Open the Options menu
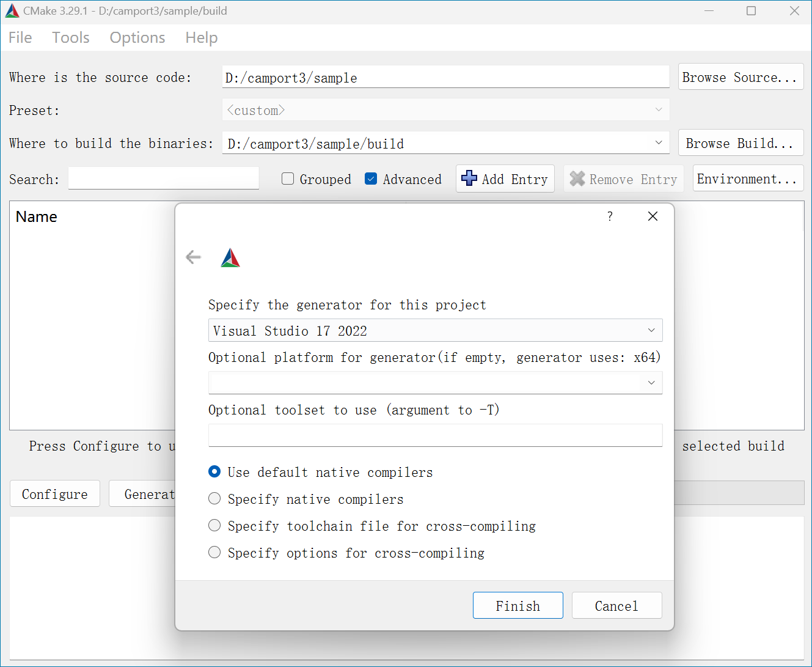Viewport: 812px width, 667px height. [137, 38]
